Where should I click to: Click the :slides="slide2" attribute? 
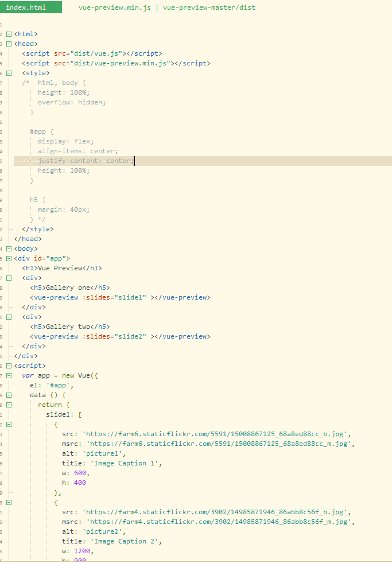click(x=114, y=336)
